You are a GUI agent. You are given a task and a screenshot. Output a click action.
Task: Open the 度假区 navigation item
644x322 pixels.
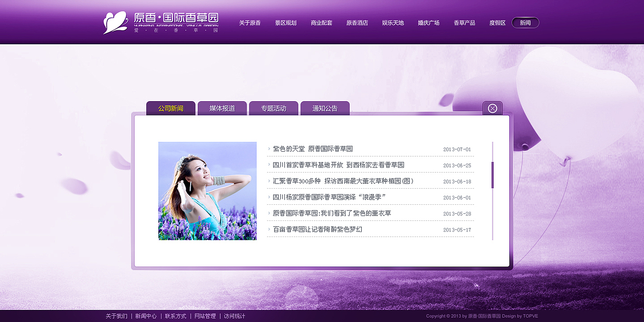(498, 23)
